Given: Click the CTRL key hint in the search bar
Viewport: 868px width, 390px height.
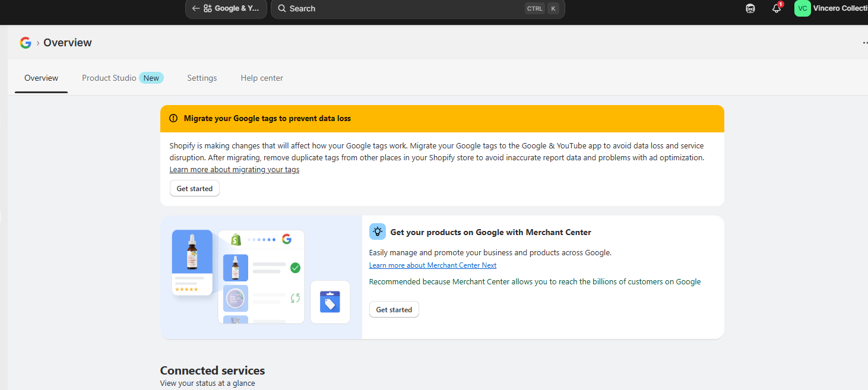Looking at the screenshot, I should pos(535,9).
